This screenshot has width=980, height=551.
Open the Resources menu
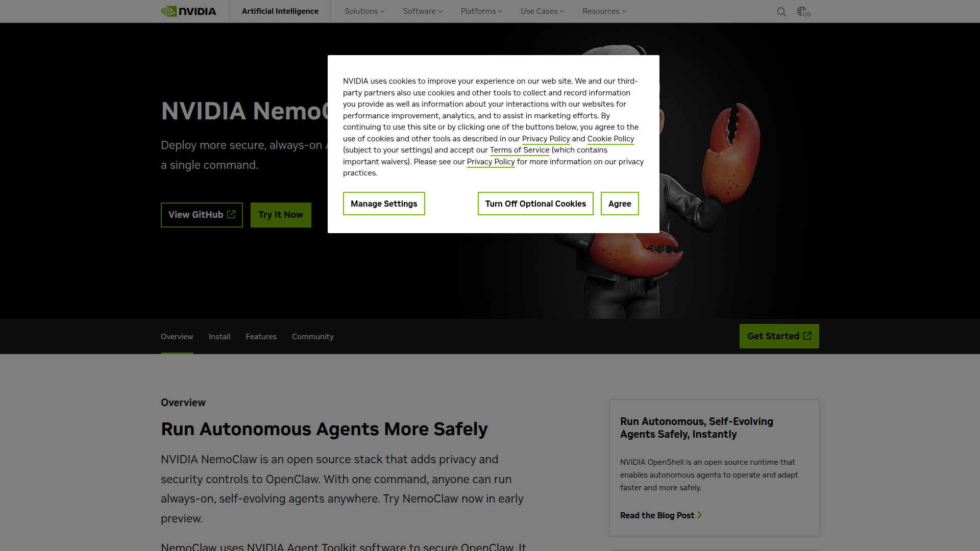click(x=604, y=11)
